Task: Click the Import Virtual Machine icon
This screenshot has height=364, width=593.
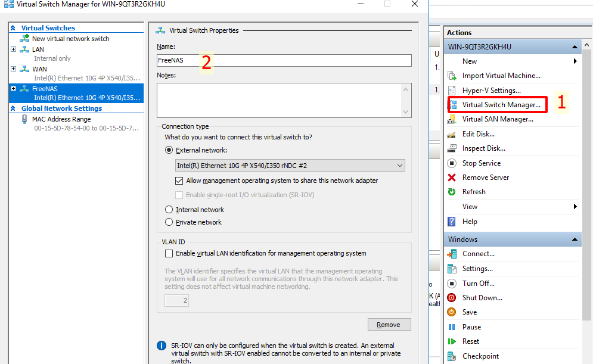Action: point(452,76)
